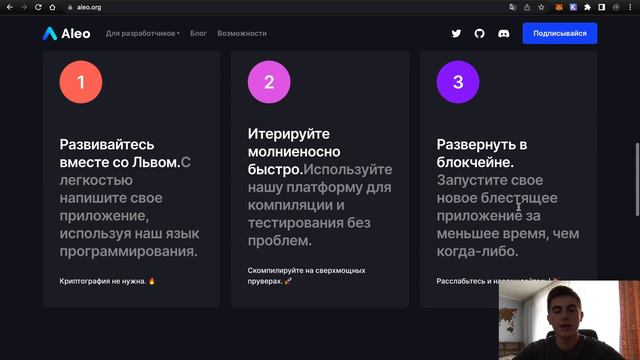Click the aleo.org address bar
The height and width of the screenshot is (360, 640).
click(286, 7)
